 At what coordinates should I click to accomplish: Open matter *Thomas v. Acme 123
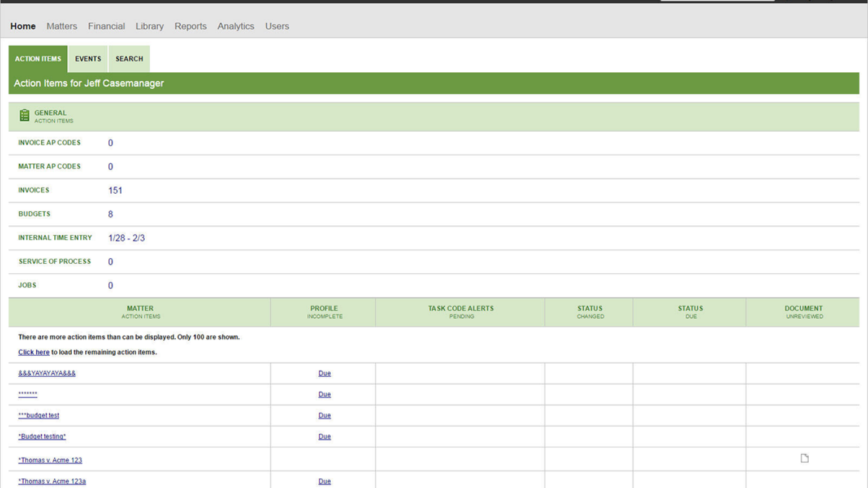50,460
